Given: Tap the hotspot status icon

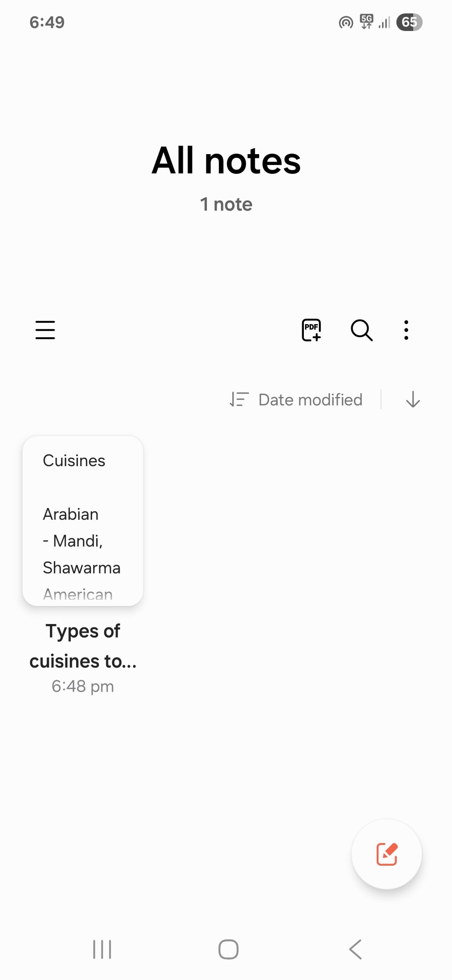Looking at the screenshot, I should click(346, 22).
